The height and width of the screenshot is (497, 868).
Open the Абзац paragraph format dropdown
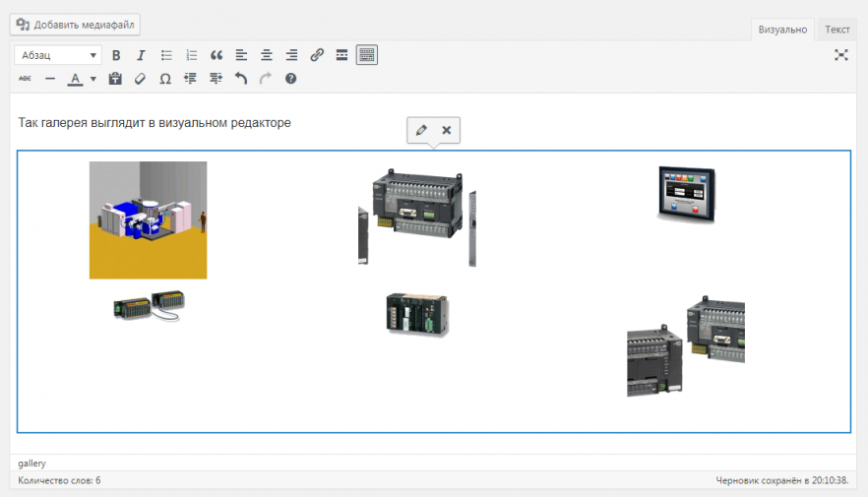click(57, 55)
